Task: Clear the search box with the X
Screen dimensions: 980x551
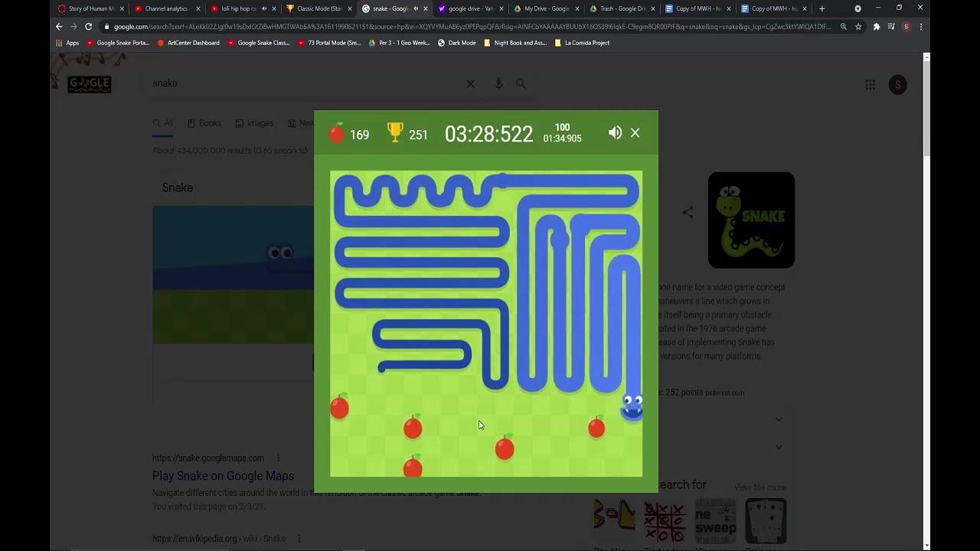Action: click(471, 84)
